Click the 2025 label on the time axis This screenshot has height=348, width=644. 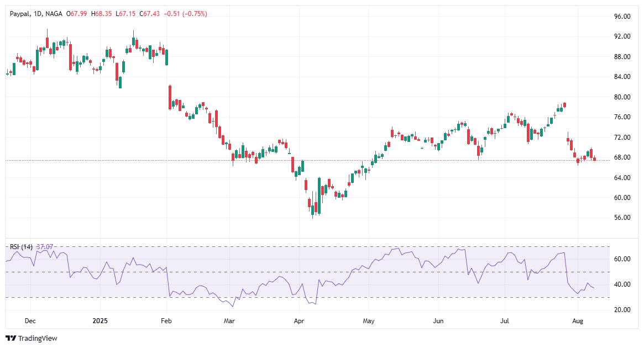click(x=100, y=320)
